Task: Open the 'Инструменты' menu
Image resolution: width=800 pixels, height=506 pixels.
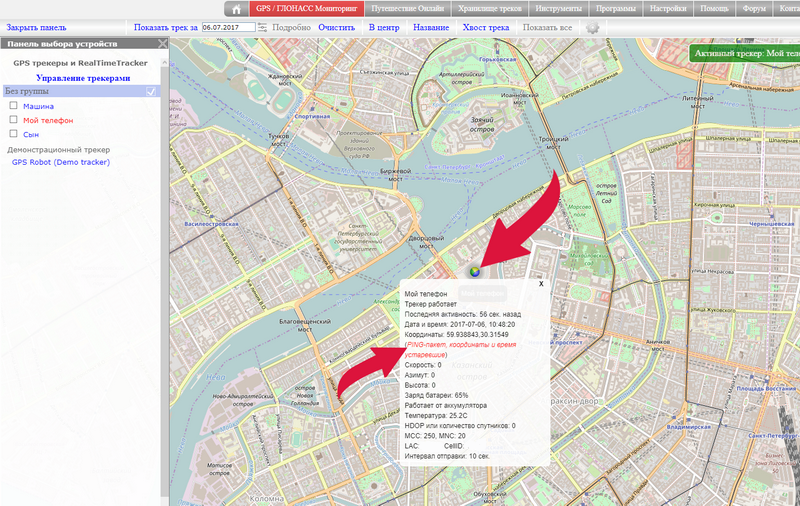Action: [x=572, y=9]
